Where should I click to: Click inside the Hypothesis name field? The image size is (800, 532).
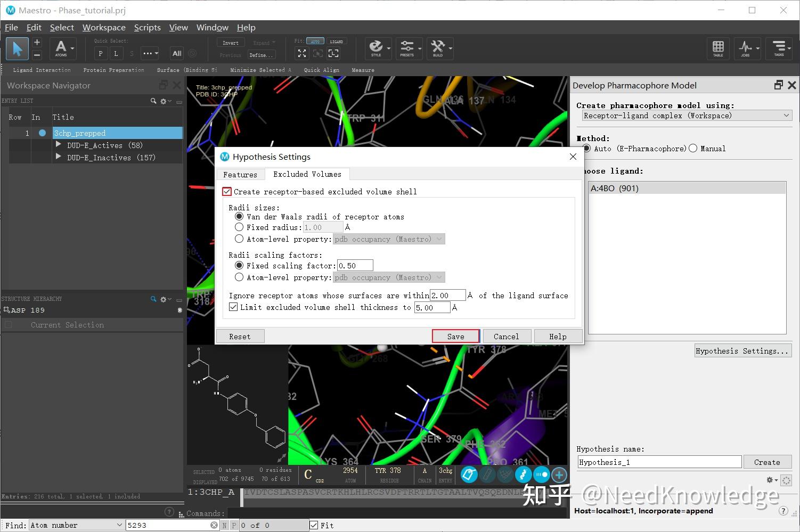[x=658, y=462]
